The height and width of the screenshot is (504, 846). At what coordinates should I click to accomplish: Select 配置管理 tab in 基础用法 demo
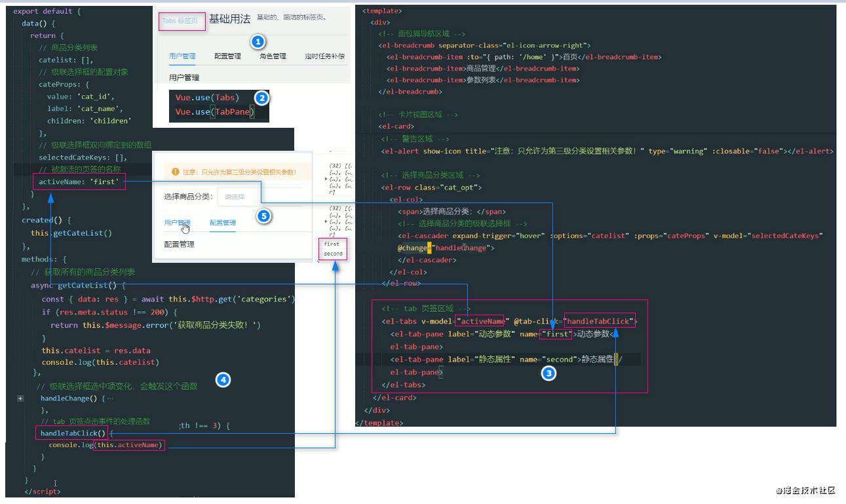click(227, 56)
